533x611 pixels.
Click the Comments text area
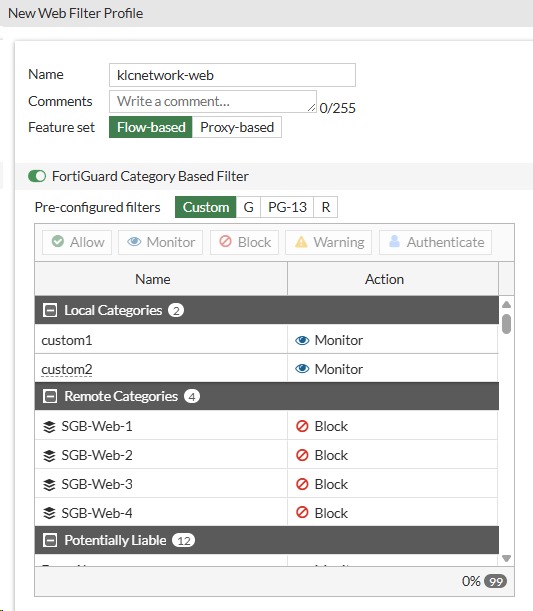point(213,101)
